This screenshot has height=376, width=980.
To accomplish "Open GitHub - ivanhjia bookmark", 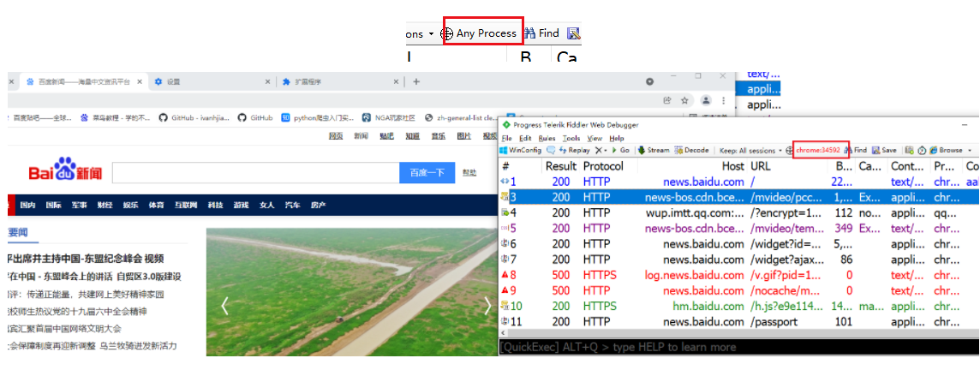I will pyautogui.click(x=194, y=117).
